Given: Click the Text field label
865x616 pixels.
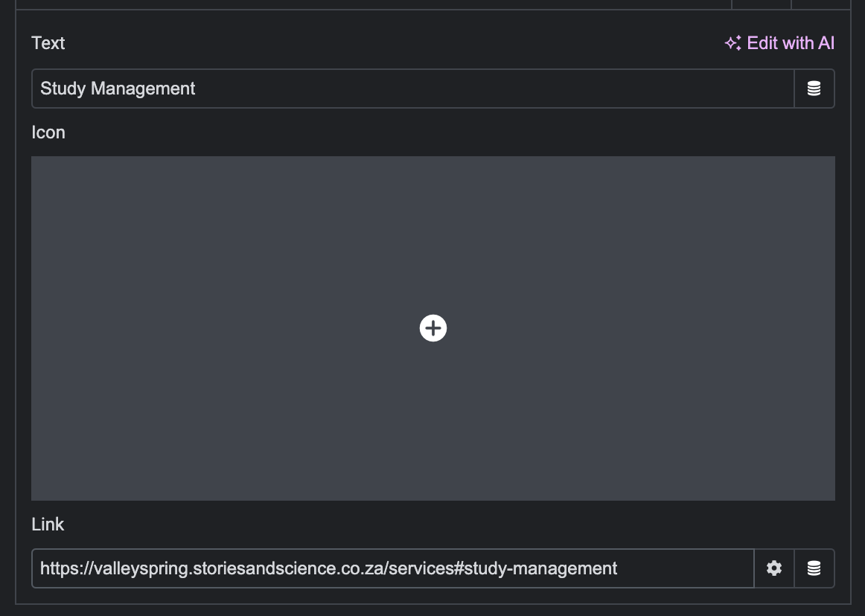Looking at the screenshot, I should coord(48,43).
